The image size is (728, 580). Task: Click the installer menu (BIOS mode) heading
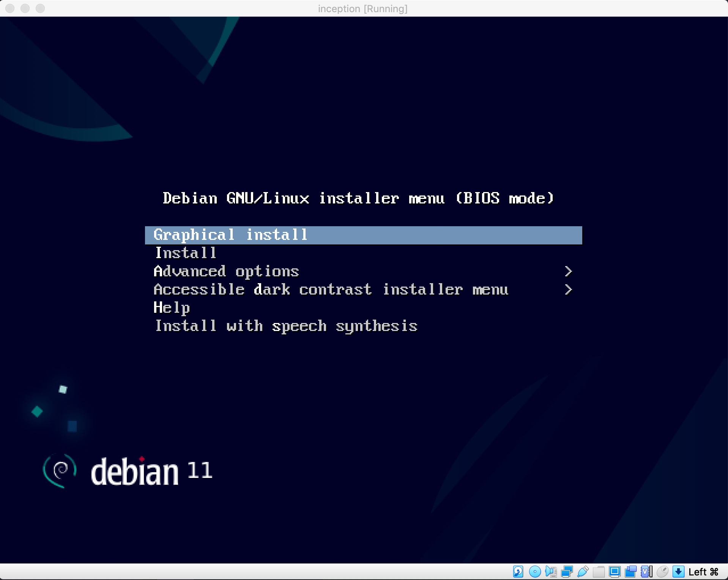[x=358, y=198]
